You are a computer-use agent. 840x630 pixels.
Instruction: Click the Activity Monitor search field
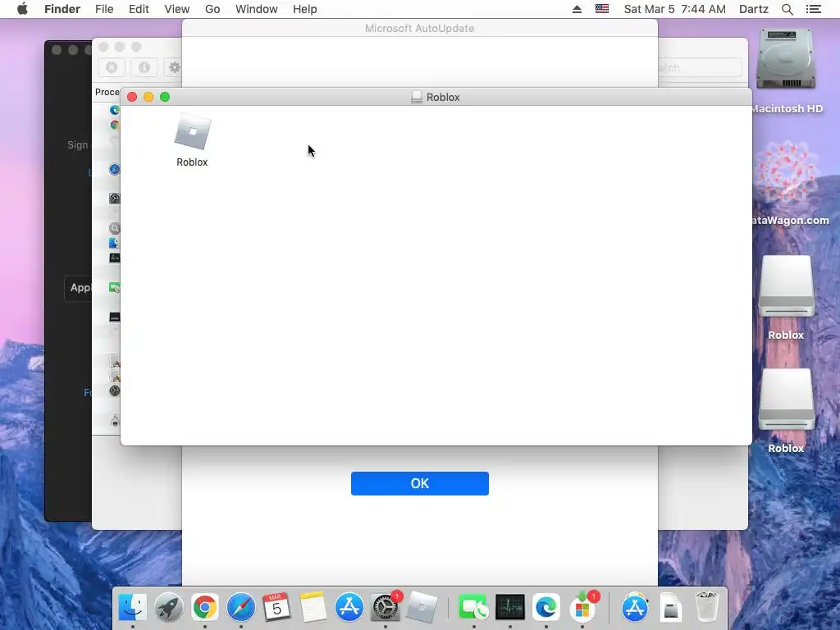coord(701,68)
